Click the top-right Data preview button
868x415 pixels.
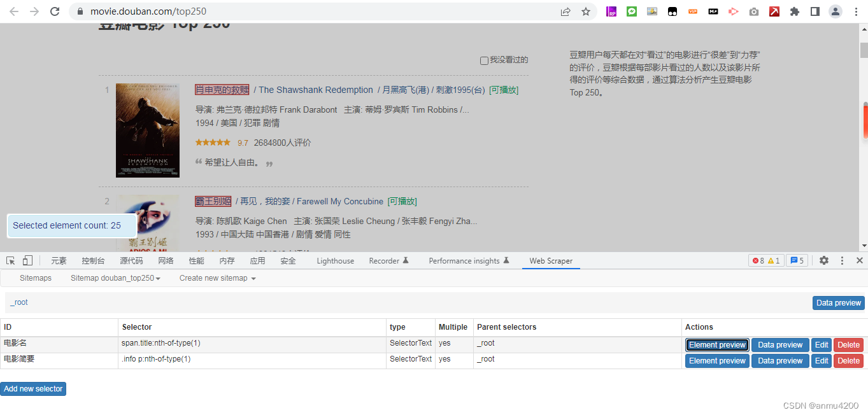point(838,303)
